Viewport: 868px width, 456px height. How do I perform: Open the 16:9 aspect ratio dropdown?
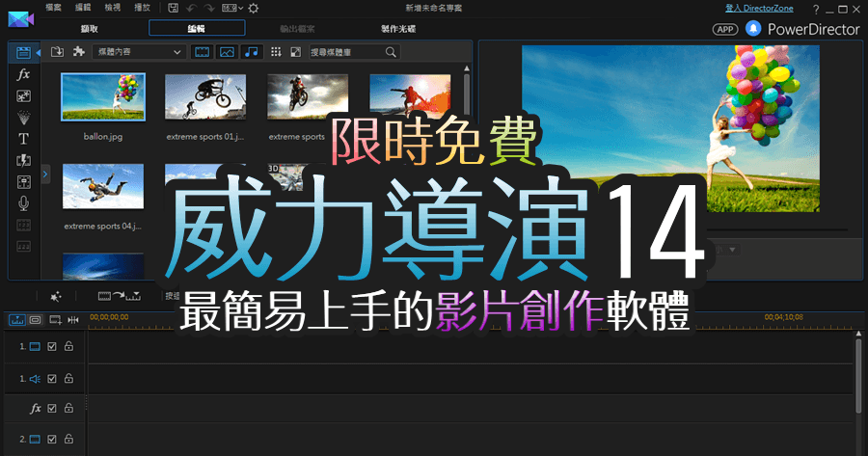tap(232, 8)
